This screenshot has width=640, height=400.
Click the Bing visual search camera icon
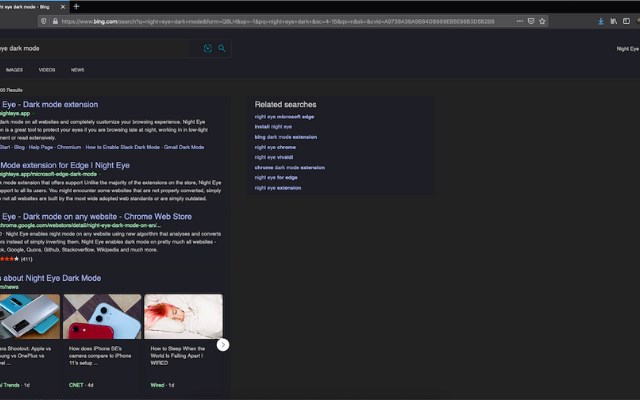point(208,49)
